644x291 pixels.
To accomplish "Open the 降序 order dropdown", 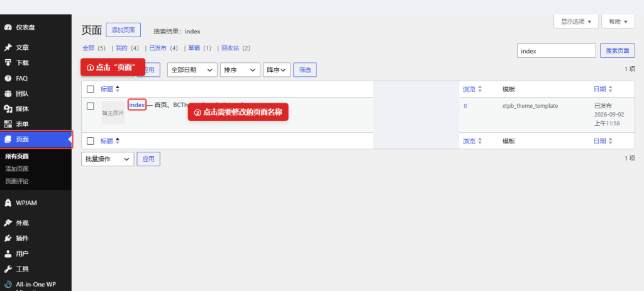I will coord(277,70).
